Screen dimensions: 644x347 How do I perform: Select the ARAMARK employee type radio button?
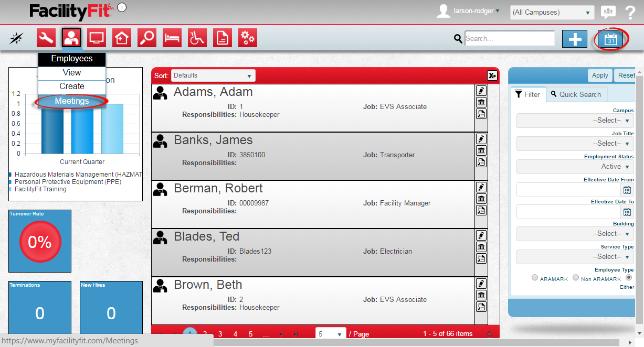pyautogui.click(x=535, y=278)
